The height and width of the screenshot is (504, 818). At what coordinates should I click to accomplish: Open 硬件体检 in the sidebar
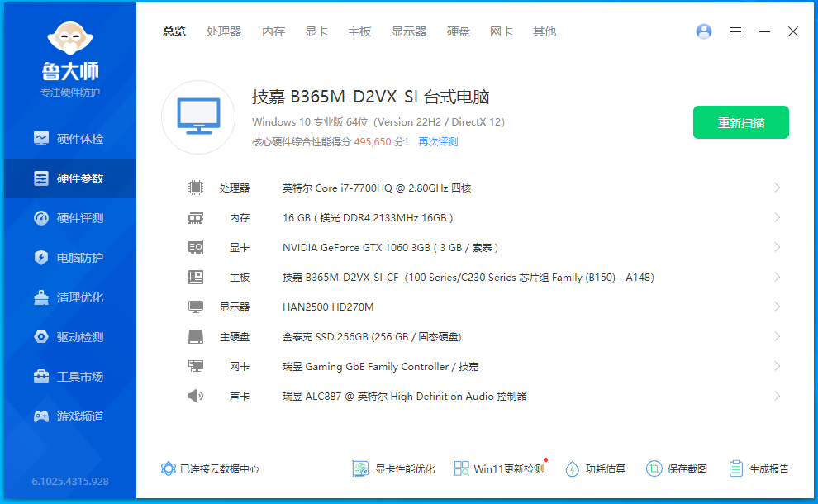click(x=69, y=139)
